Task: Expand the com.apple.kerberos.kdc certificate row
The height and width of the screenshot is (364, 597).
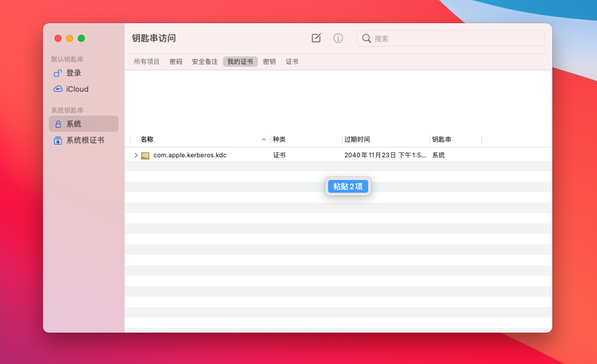Action: click(136, 156)
